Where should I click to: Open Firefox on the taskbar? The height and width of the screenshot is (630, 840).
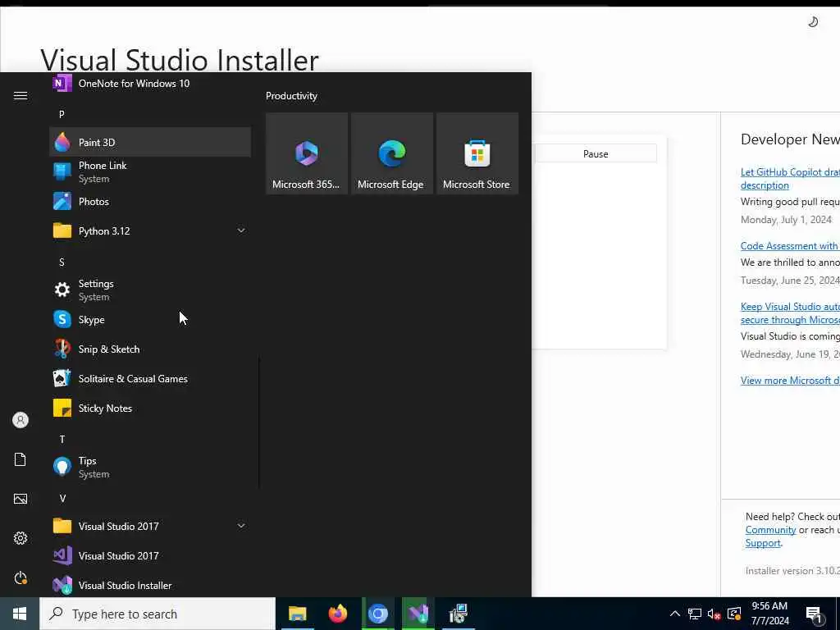pos(337,614)
